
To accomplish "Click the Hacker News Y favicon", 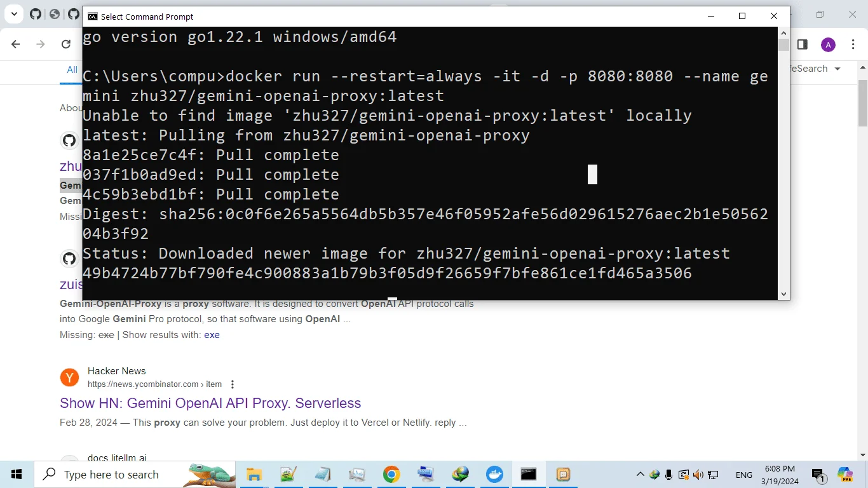I will pyautogui.click(x=69, y=377).
